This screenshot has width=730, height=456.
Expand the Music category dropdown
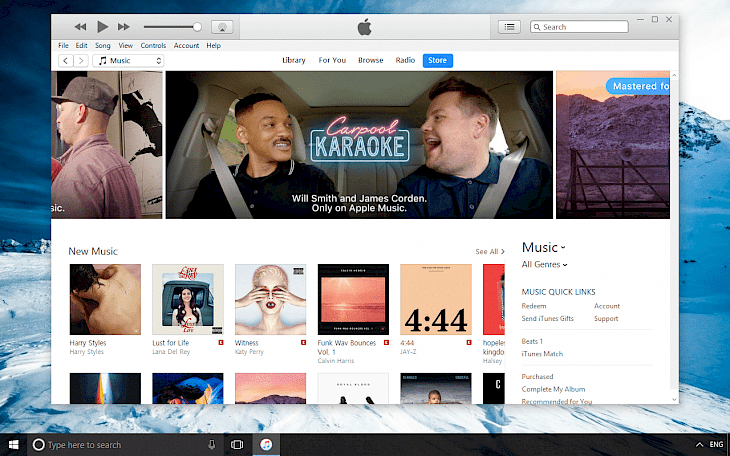[x=543, y=247]
